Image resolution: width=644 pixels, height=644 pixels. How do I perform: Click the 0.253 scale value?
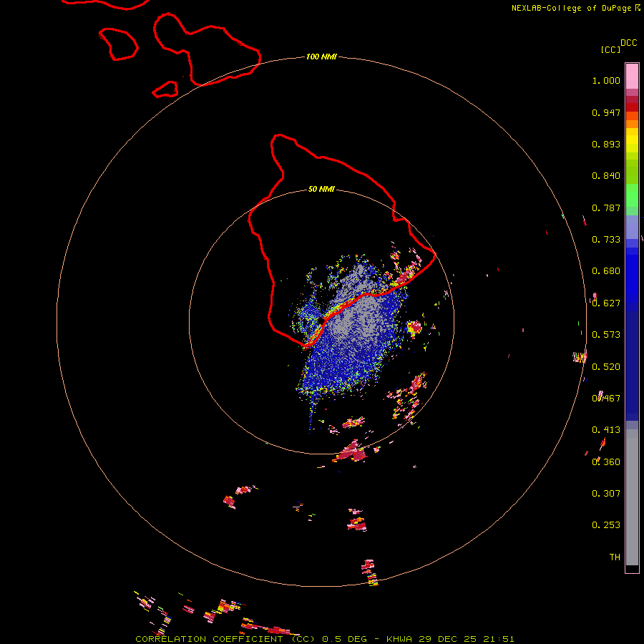click(606, 525)
